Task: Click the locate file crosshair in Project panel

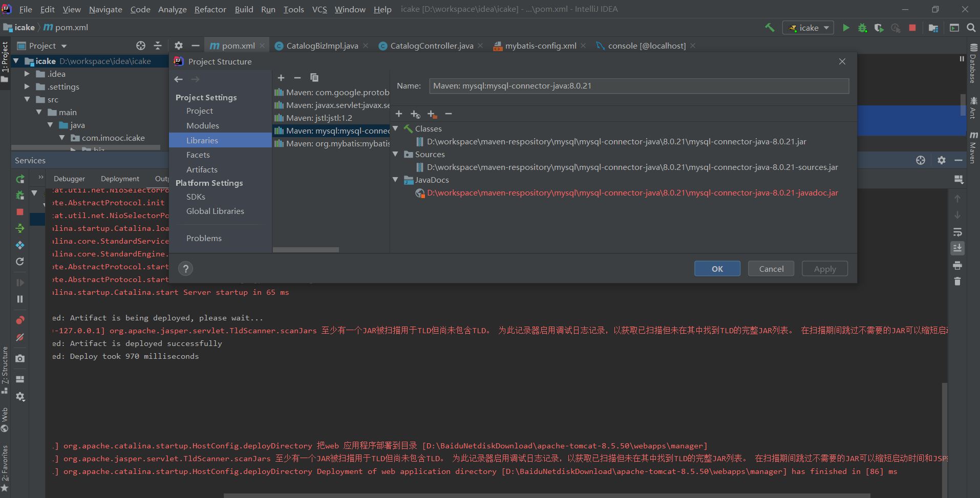Action: click(141, 46)
